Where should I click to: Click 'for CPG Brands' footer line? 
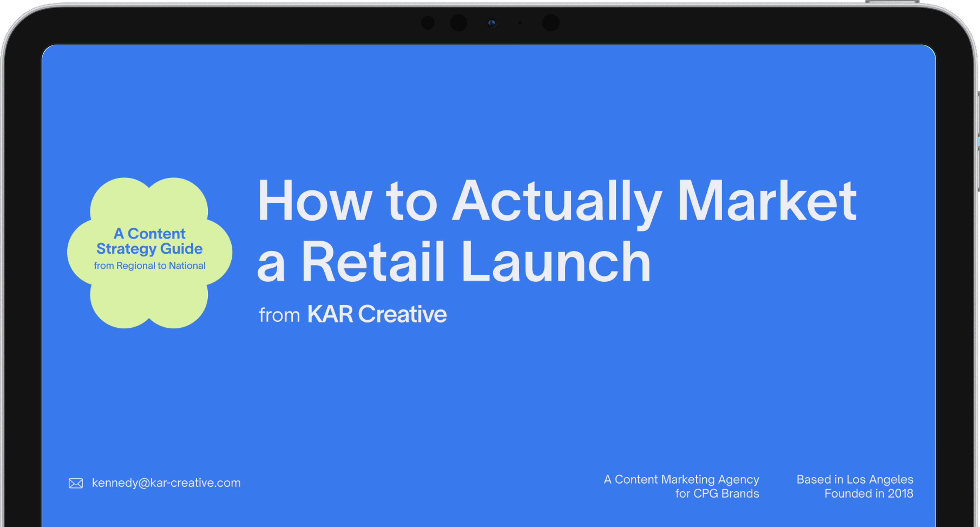[x=717, y=493]
